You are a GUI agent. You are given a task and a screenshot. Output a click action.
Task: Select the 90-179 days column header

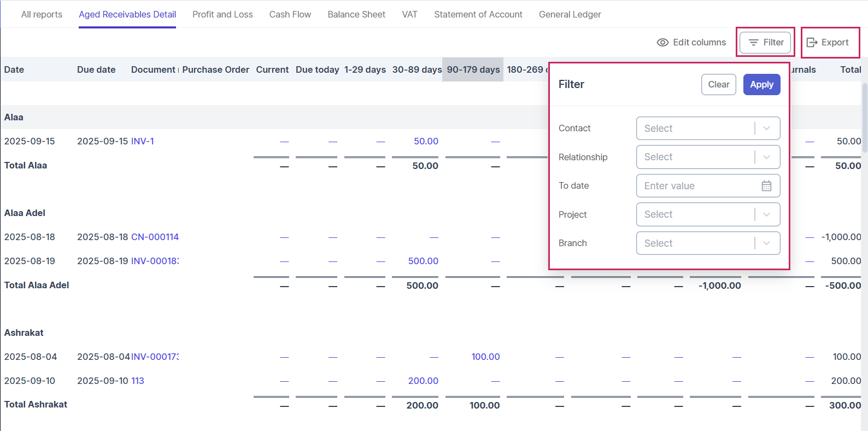point(473,69)
